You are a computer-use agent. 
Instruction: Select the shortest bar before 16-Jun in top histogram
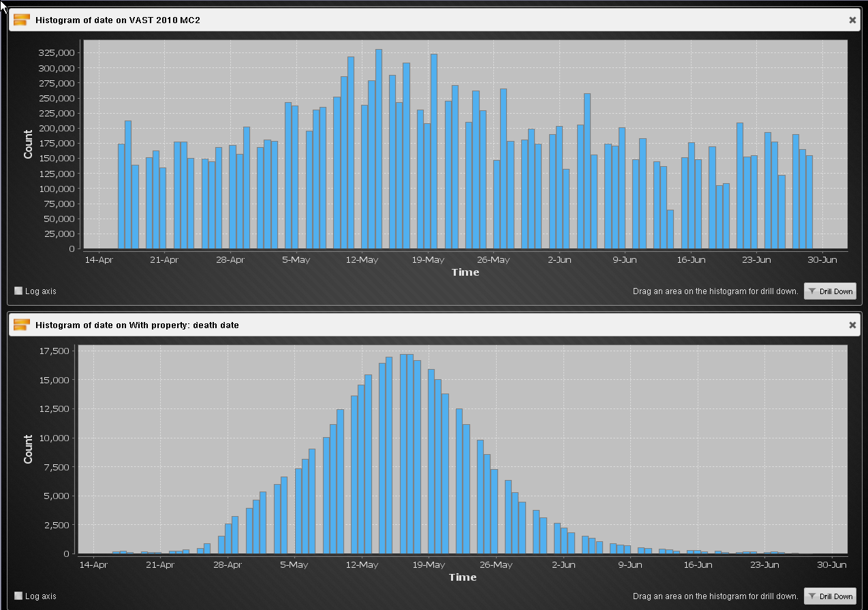[x=670, y=229]
